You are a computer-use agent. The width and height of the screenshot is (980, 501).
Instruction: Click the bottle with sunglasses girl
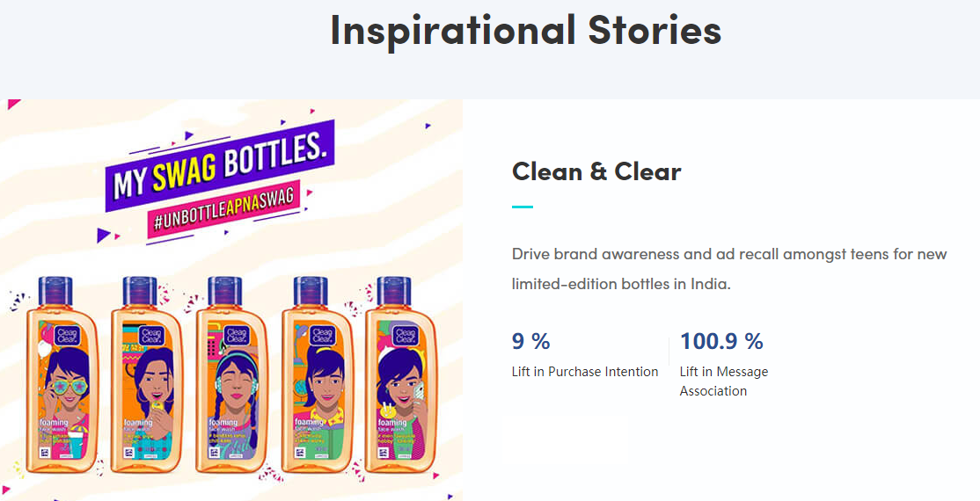(x=62, y=374)
